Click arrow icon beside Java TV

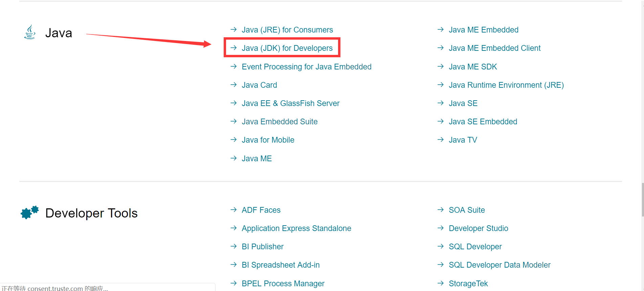tap(440, 140)
